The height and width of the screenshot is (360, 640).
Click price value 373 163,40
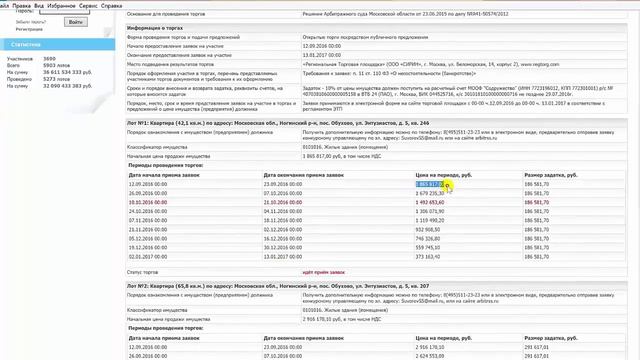point(428,257)
